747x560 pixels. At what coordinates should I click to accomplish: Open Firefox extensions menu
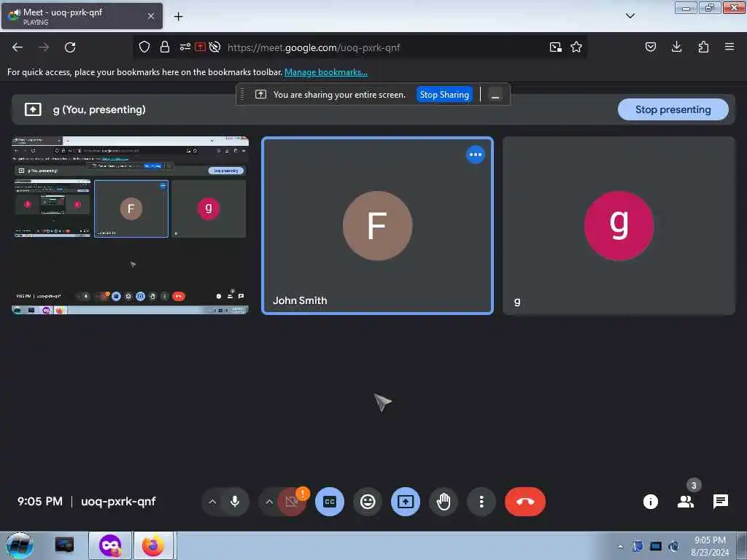click(x=703, y=47)
